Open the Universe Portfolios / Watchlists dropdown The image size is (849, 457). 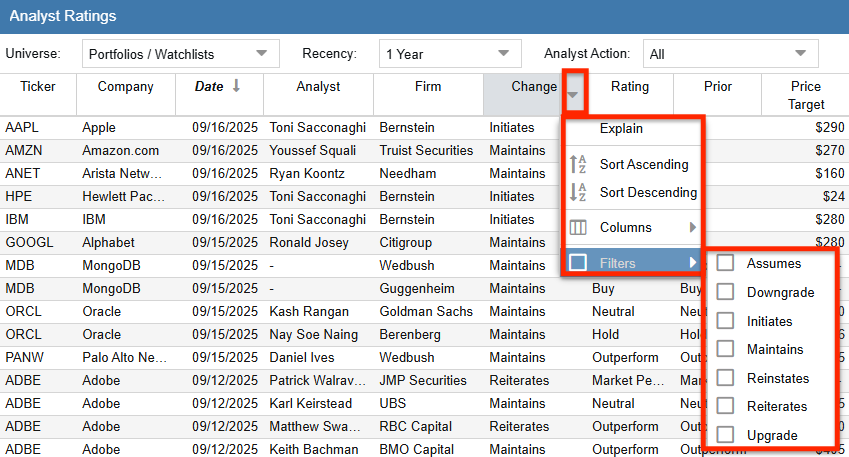180,54
